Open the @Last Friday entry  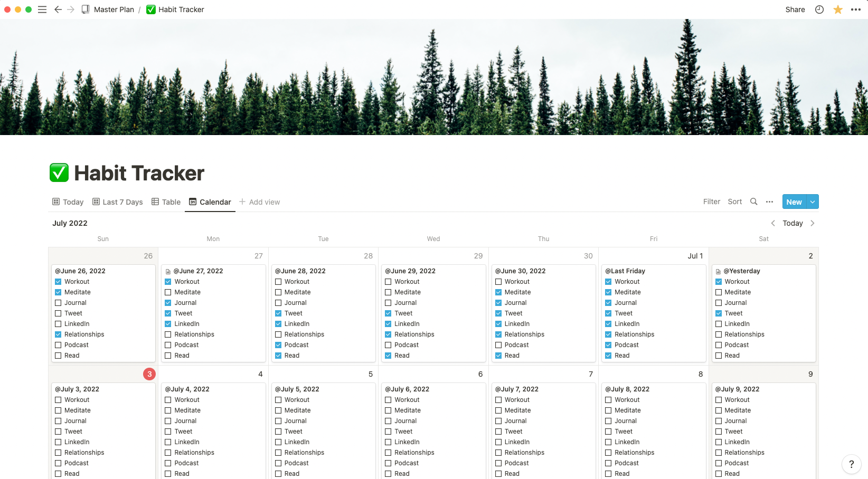click(625, 271)
